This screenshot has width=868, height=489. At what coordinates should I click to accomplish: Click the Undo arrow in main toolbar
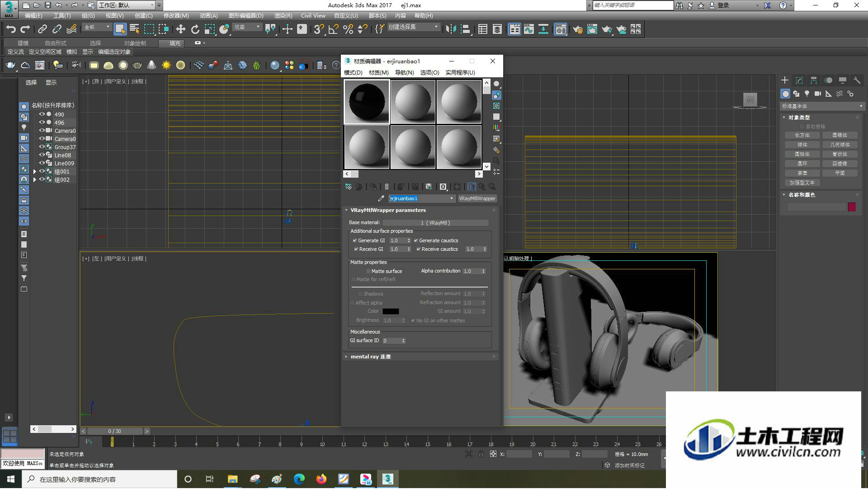pos(10,29)
